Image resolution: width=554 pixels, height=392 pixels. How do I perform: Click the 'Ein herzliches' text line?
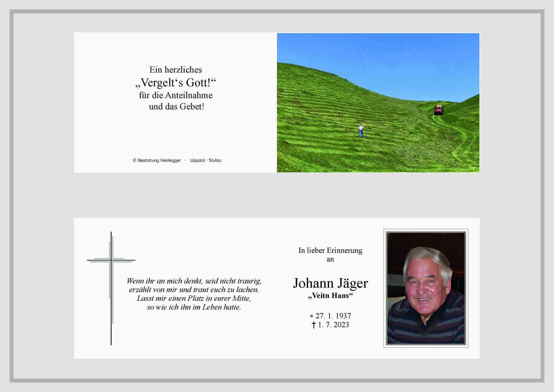click(x=176, y=70)
